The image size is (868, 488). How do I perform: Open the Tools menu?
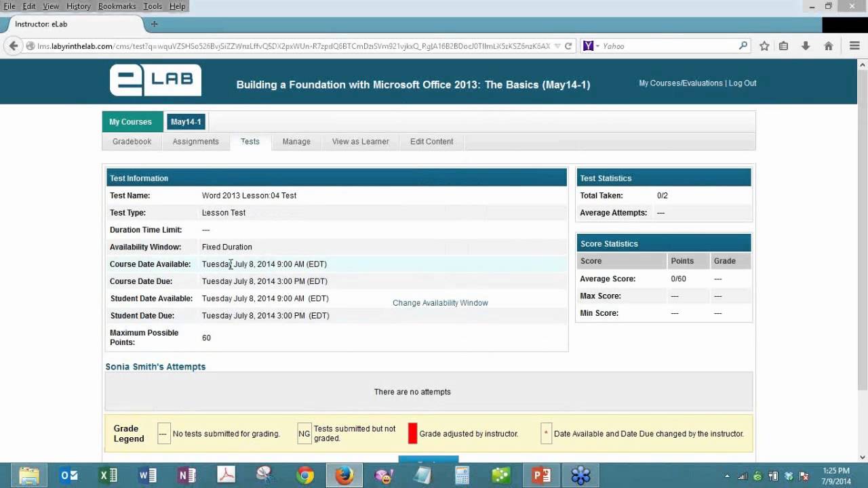pos(153,6)
